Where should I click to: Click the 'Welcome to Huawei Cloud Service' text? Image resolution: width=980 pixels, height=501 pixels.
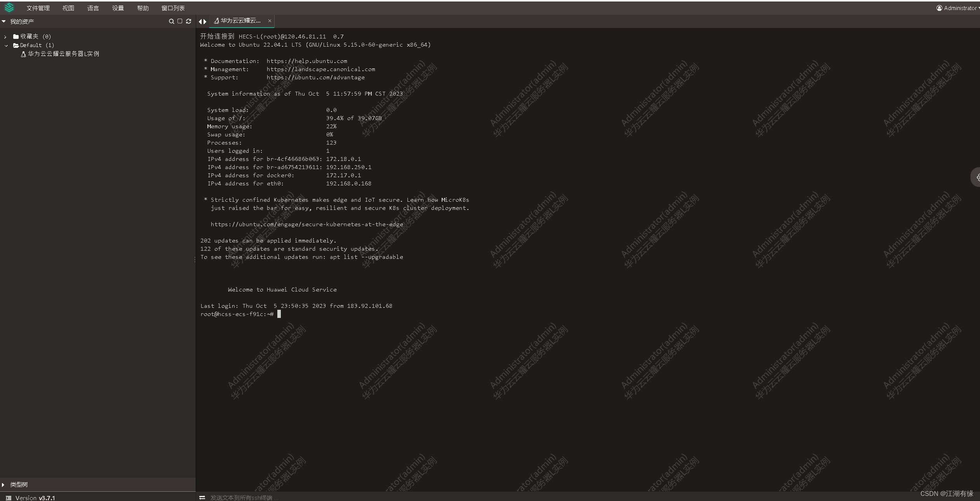pos(282,290)
